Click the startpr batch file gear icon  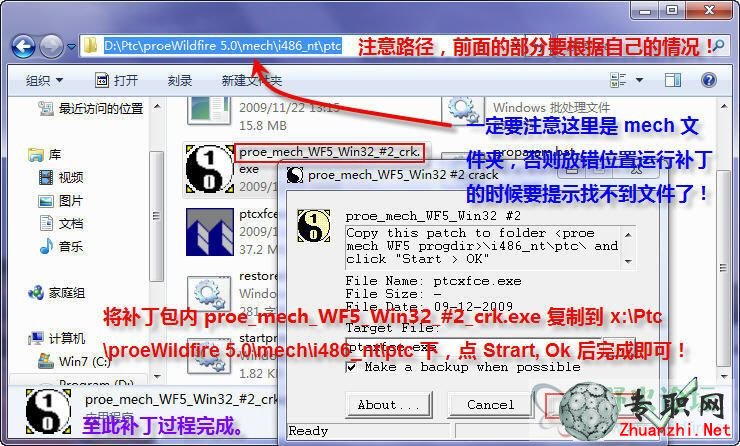[209, 357]
